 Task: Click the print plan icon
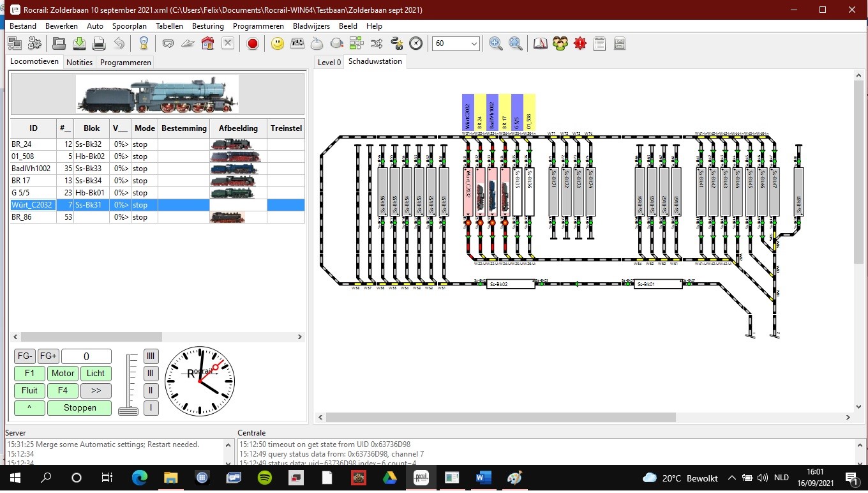pyautogui.click(x=99, y=43)
